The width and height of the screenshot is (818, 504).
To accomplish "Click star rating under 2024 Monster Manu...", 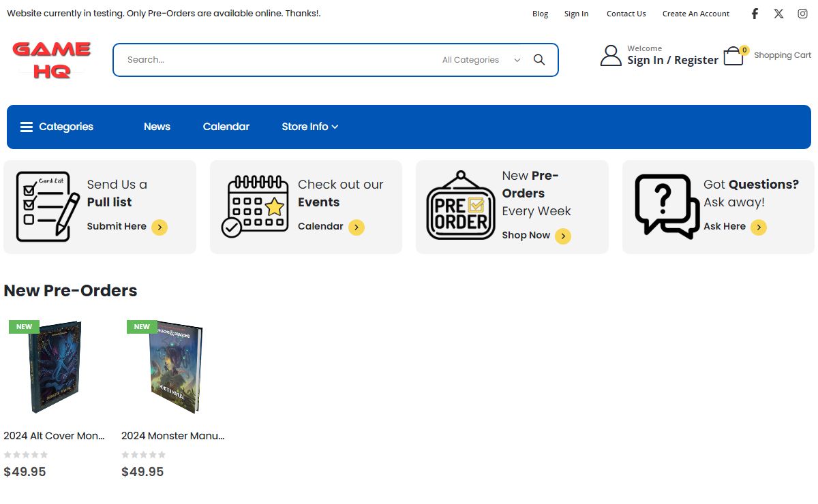I will 144,454.
